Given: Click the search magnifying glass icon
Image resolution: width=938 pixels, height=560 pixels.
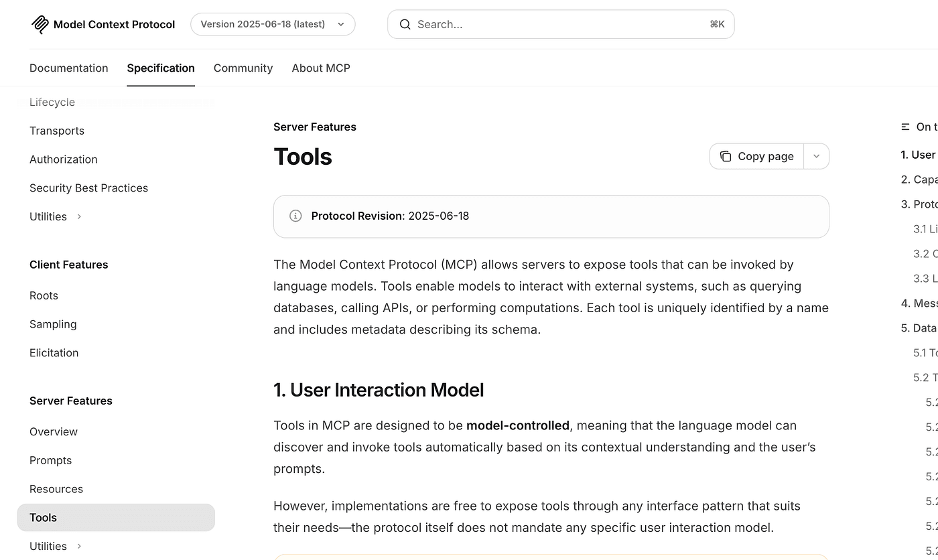Looking at the screenshot, I should pos(405,25).
